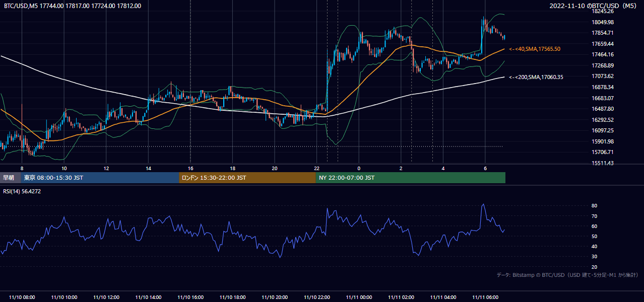
Task: Click price axis label 17464.16
Action: [603, 54]
